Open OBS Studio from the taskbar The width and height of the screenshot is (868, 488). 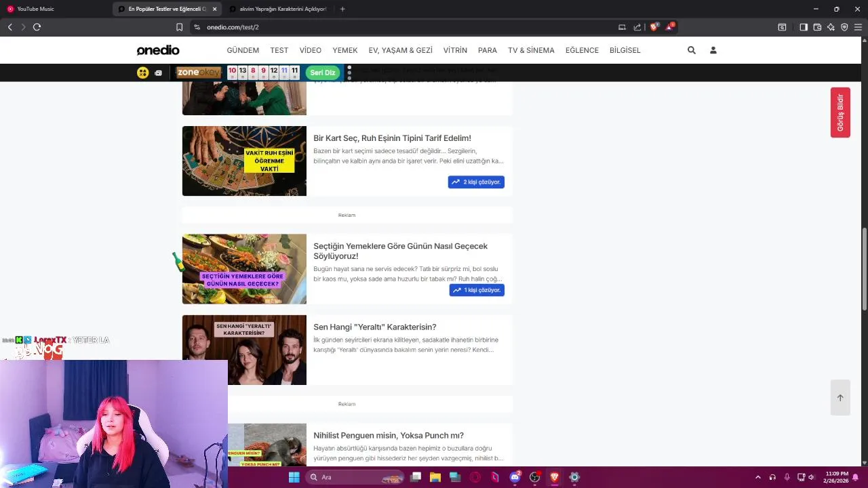535,477
